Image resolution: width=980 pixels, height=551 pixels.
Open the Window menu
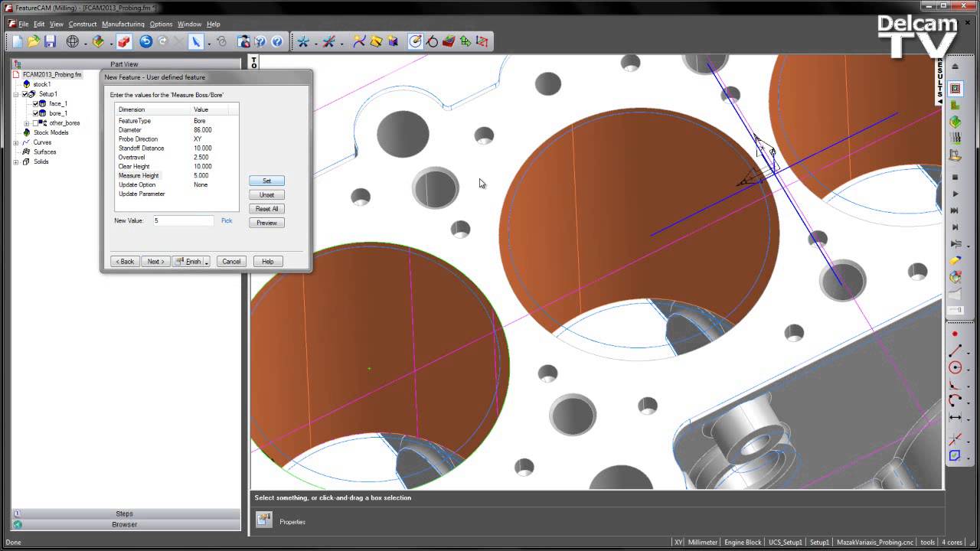[x=190, y=24]
